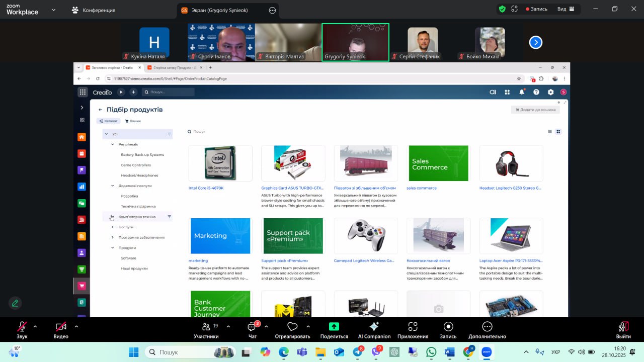Open Creatio system settings gear

550,92
